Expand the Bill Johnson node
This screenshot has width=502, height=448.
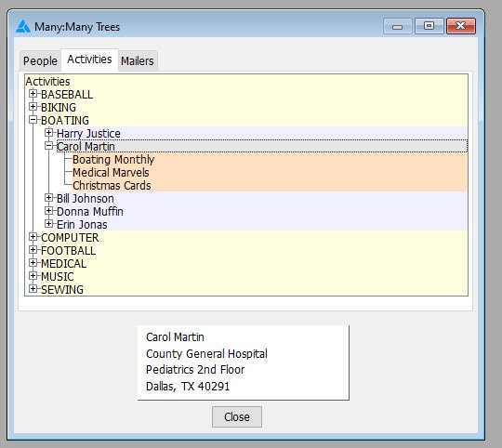[48, 198]
